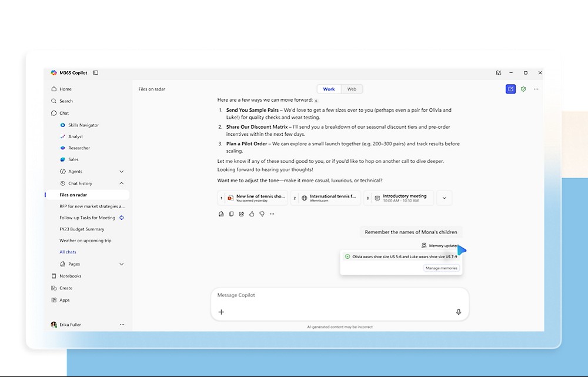588x377 pixels.
Task: Copy the response with the copy icon
Action: coord(231,214)
